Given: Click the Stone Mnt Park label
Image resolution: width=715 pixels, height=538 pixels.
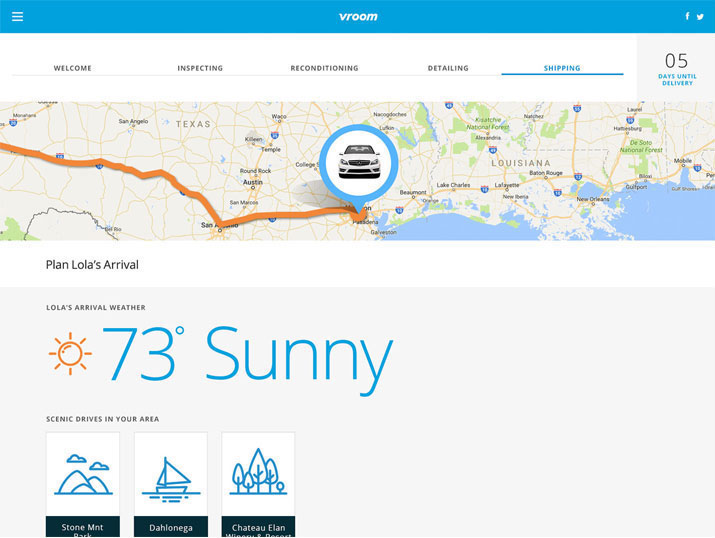Looking at the screenshot, I should [83, 527].
